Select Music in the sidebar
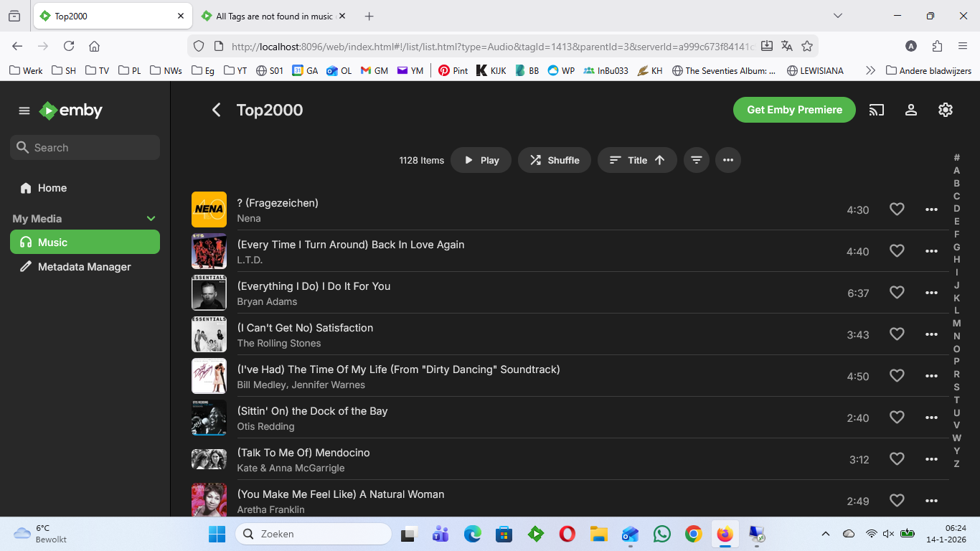The height and width of the screenshot is (551, 980). [85, 242]
